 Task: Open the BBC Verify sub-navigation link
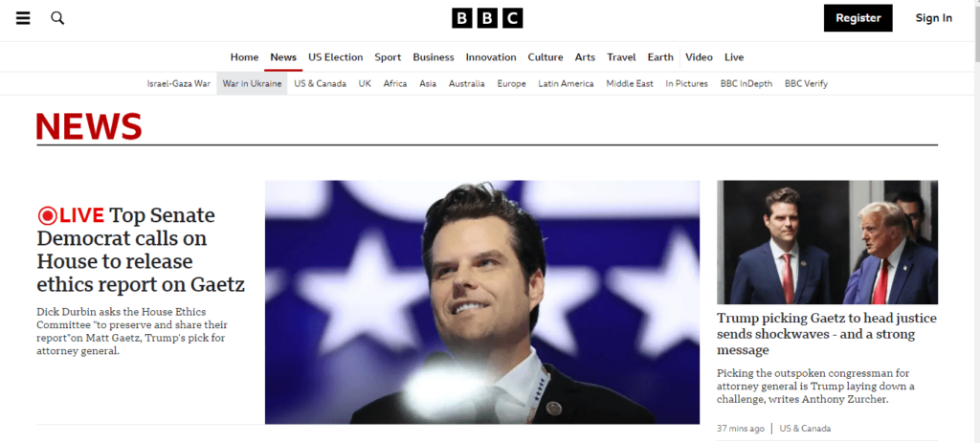point(806,84)
